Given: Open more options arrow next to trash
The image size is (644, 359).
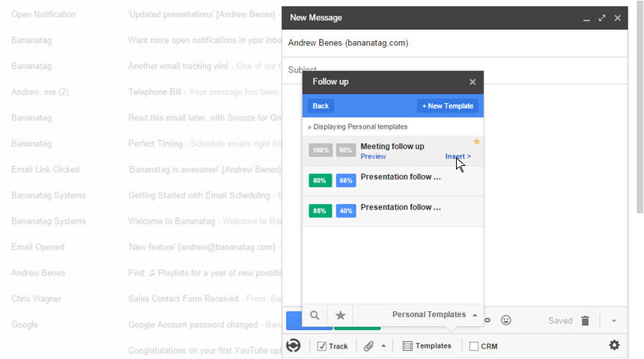Looking at the screenshot, I should coord(613,321).
